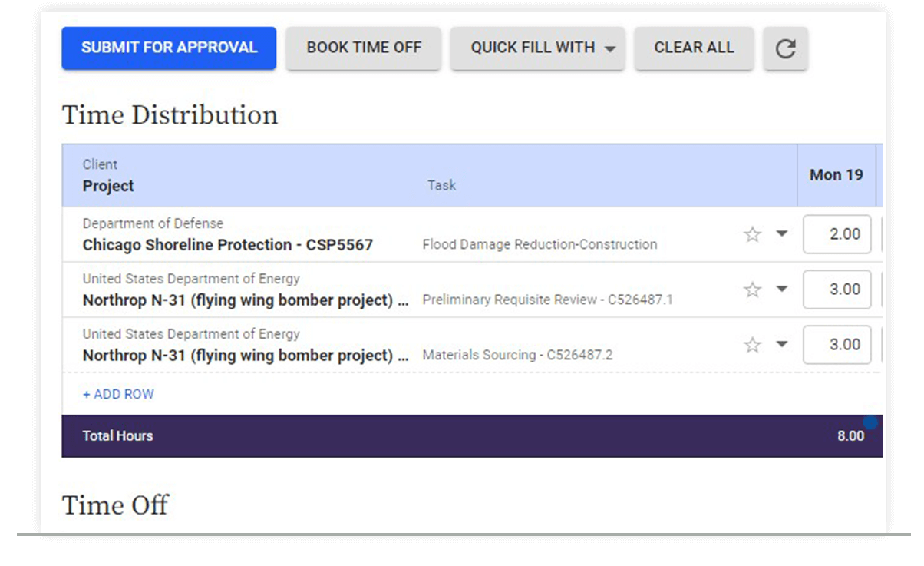Viewport: 924px width, 566px height.
Task: Open Chicago Shoreline Protection row dropdown arrow
Action: coord(781,233)
